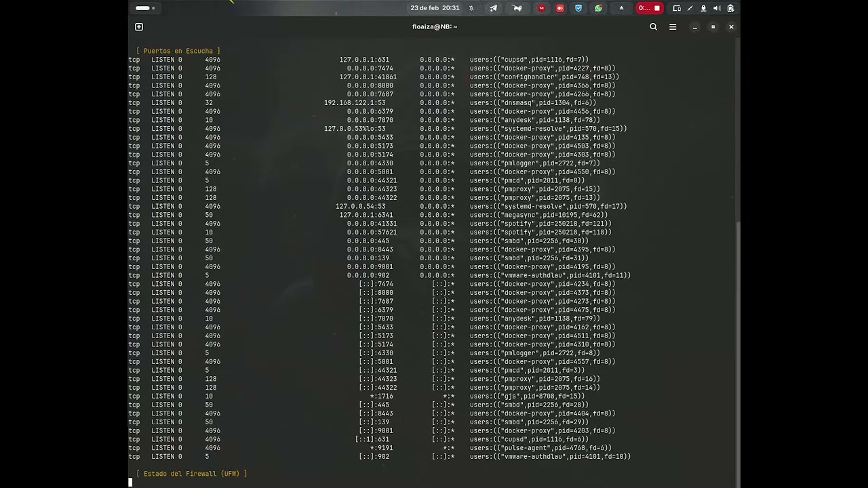Open the notification bell in system tray
This screenshot has height=488, width=868.
click(703, 8)
